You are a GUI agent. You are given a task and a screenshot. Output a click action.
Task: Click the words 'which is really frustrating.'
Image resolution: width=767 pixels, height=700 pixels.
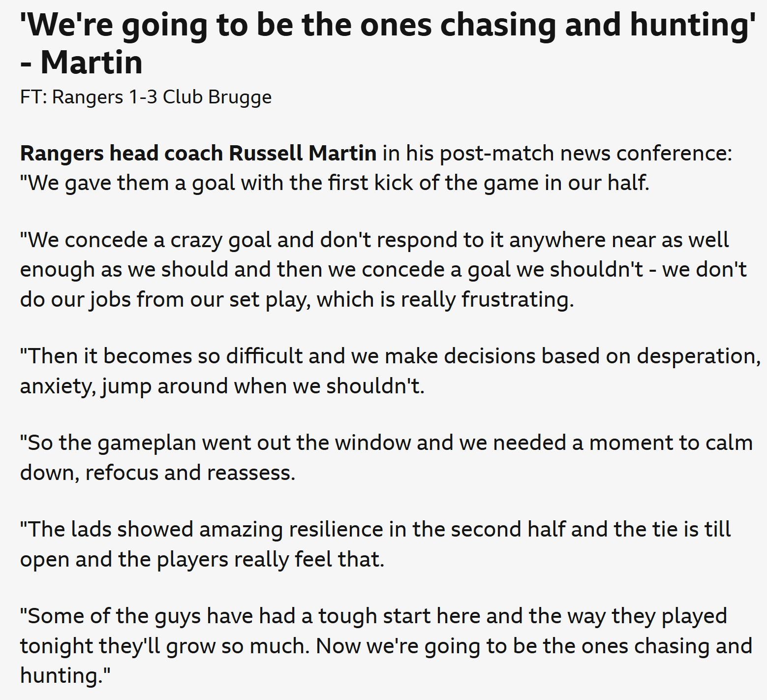tap(445, 299)
